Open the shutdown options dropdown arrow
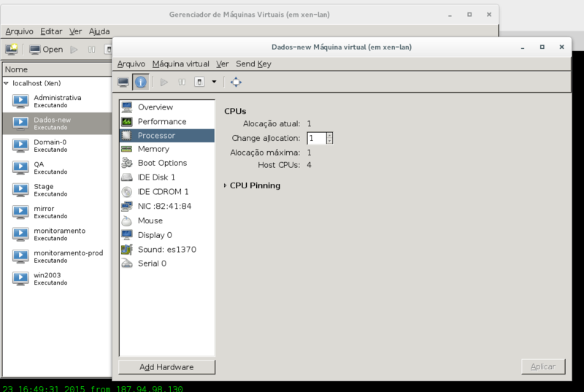The image size is (584, 392). click(214, 82)
